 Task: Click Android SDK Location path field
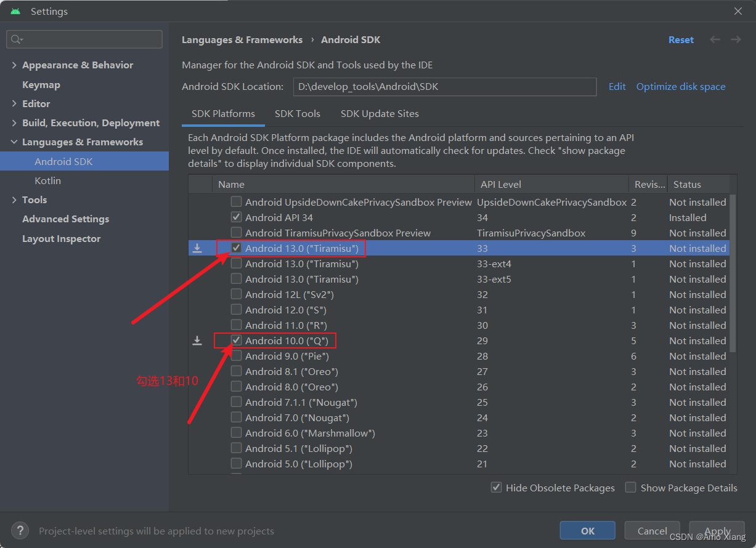pyautogui.click(x=445, y=87)
